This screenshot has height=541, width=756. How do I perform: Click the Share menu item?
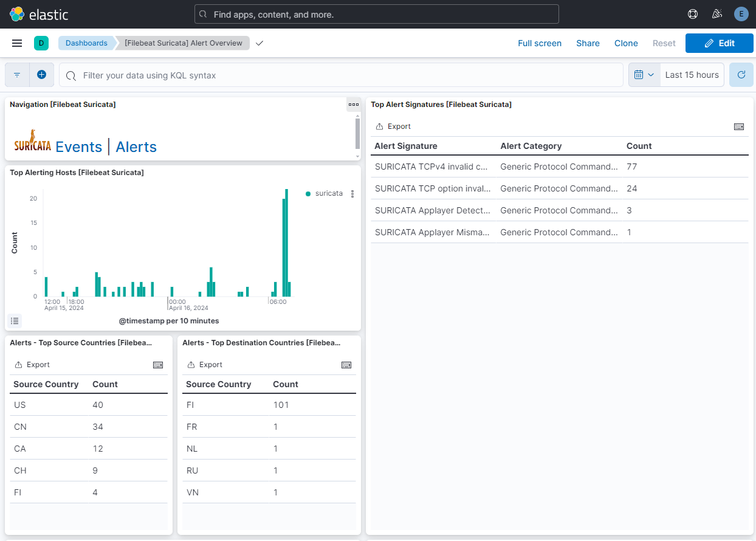coord(588,43)
